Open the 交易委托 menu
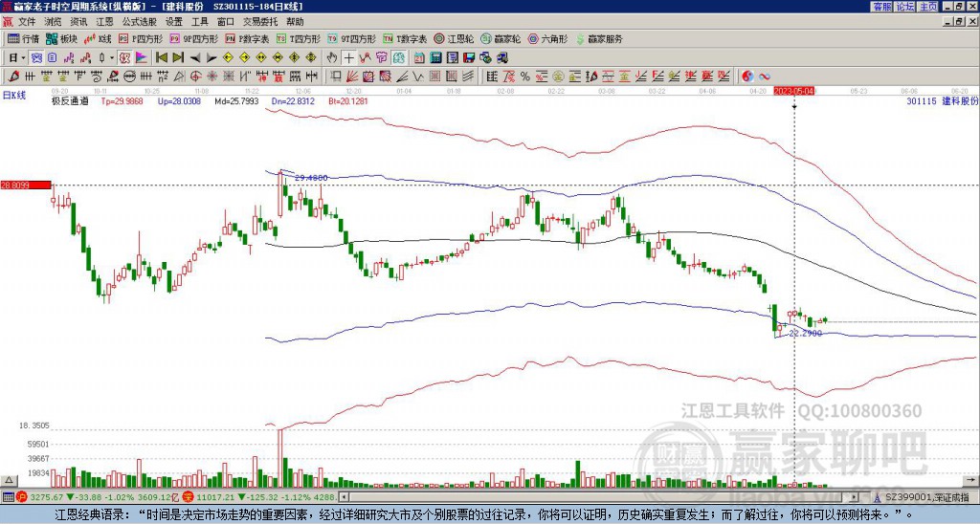Image resolution: width=980 pixels, height=524 pixels. [260, 22]
